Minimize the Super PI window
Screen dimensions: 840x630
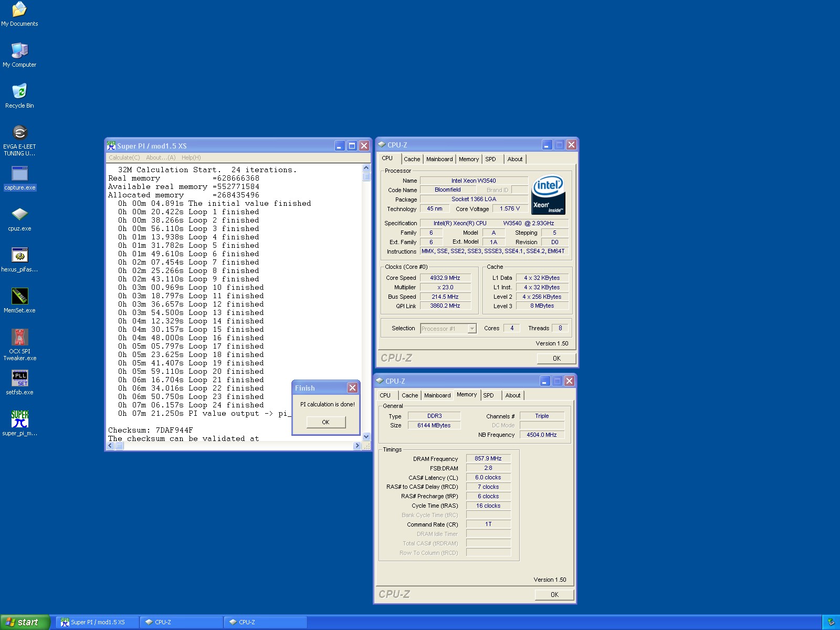point(340,146)
